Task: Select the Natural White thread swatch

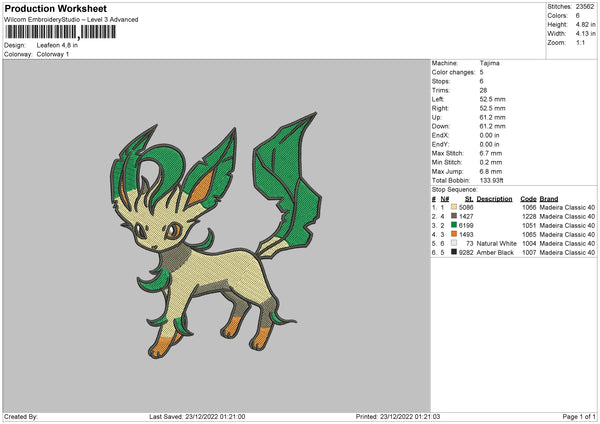Action: coord(454,243)
